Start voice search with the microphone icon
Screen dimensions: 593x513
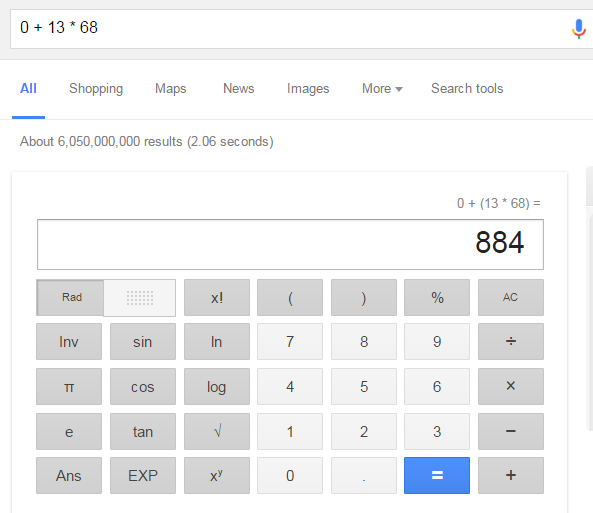coord(578,29)
